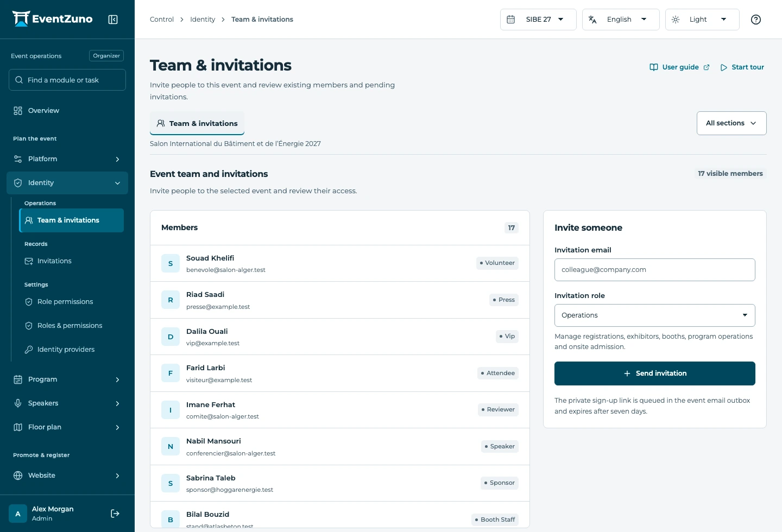Click the Organizer badge

point(106,56)
